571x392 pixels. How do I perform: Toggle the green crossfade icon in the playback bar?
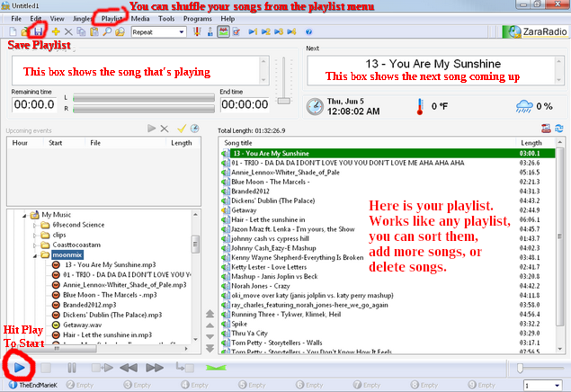tap(216, 368)
